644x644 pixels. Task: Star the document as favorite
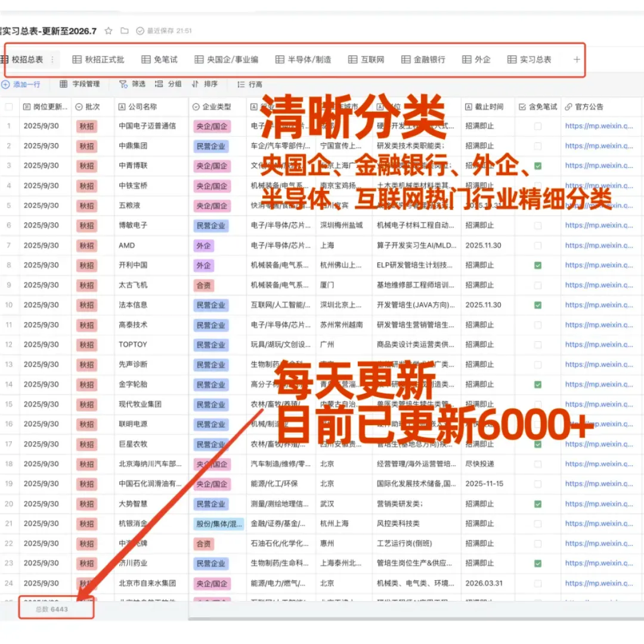point(109,31)
